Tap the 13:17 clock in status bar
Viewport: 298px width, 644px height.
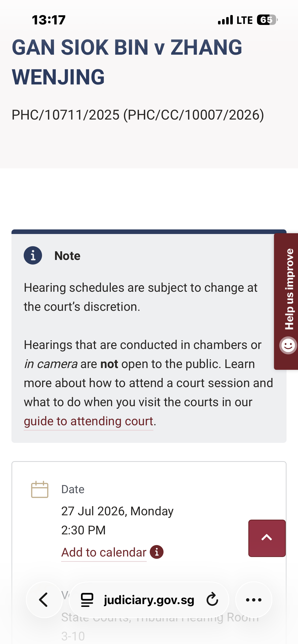[49, 20]
